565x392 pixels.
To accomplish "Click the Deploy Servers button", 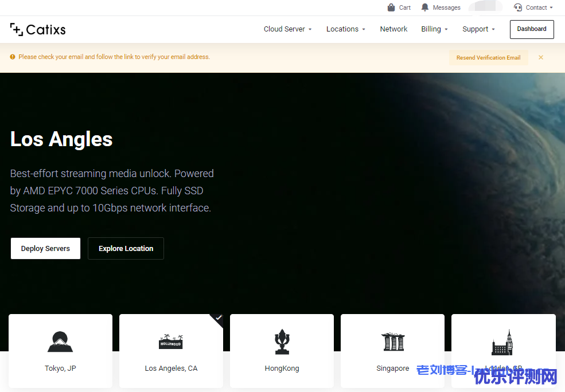I will pos(45,248).
